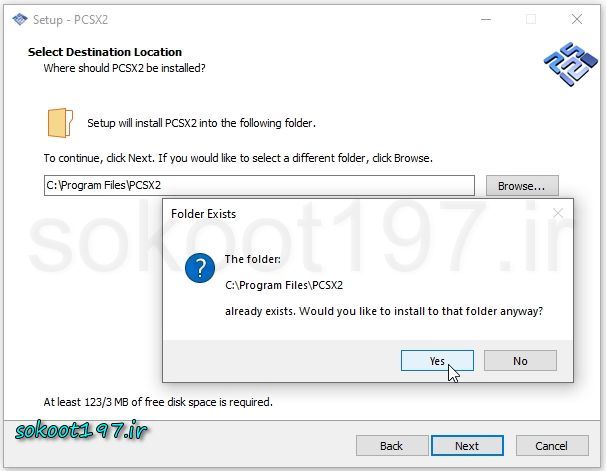Maximize the Setup - PCSX2 window
Image resolution: width=606 pixels, height=471 pixels.
531,18
